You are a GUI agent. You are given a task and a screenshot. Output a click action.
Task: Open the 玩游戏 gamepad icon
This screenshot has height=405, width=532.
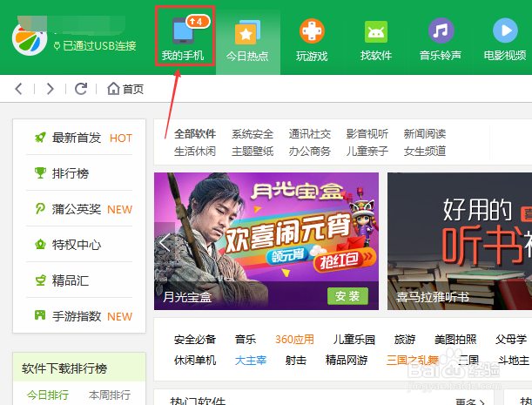(x=312, y=30)
